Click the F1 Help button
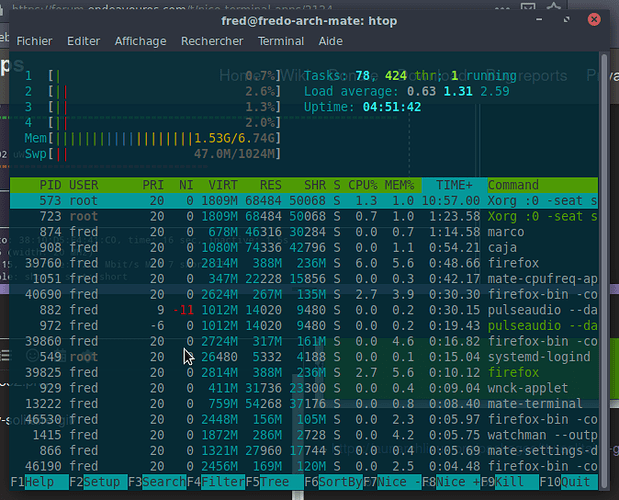 [39, 482]
